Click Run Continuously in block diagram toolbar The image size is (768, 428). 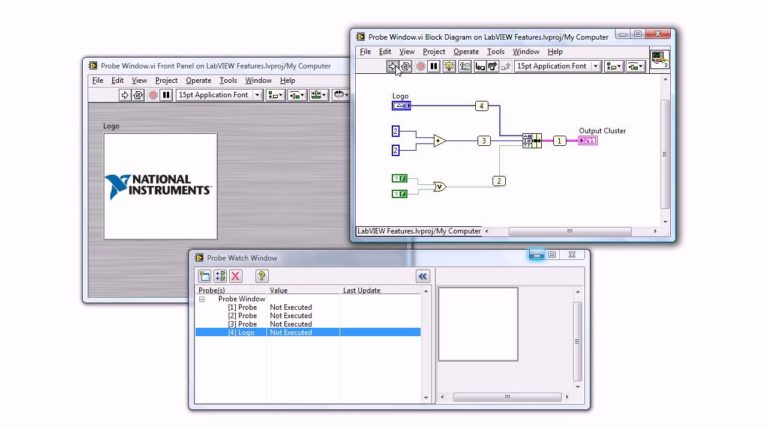click(x=406, y=66)
